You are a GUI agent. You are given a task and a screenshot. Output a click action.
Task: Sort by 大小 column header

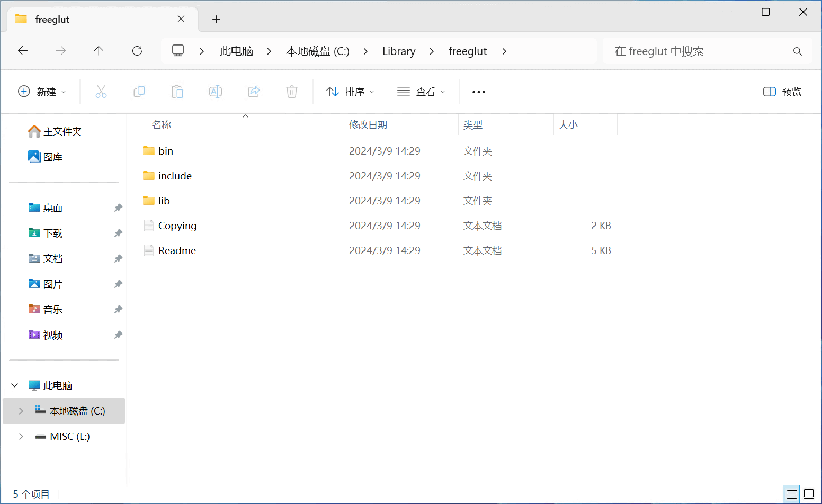pyautogui.click(x=568, y=125)
